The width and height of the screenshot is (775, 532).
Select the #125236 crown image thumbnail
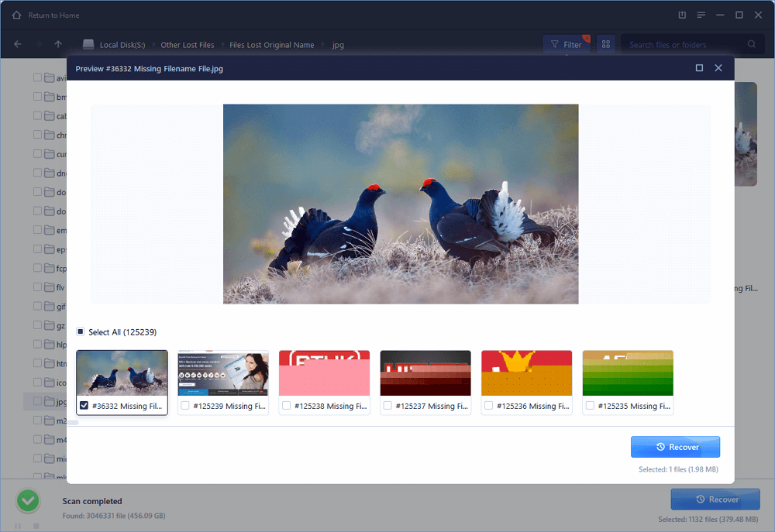click(526, 373)
